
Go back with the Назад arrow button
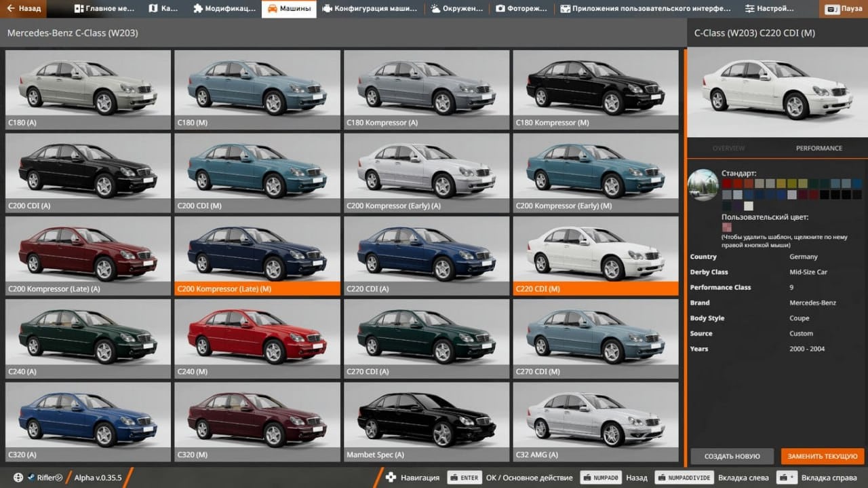24,9
